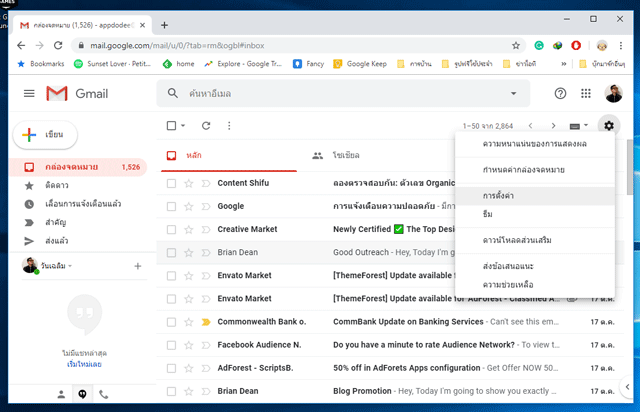The height and width of the screenshot is (412, 640).
Task: Go to older emails page arrow
Action: coord(553,125)
